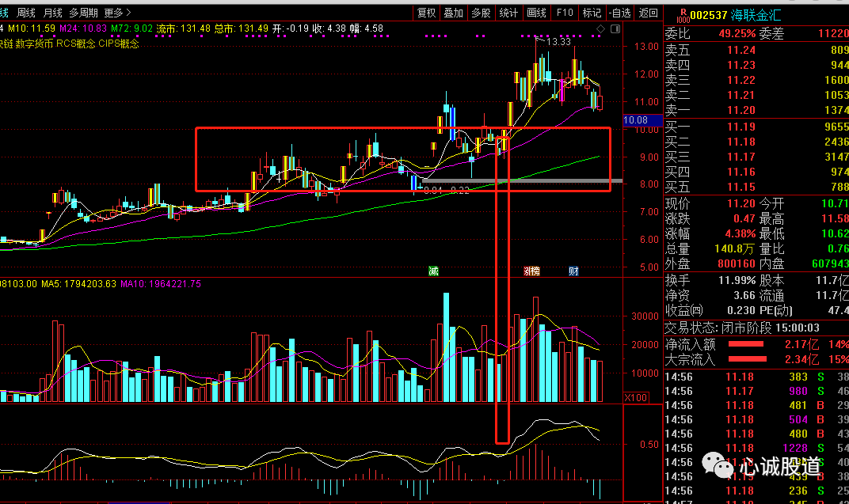Click the CIPS概念 concept tag
Image resolution: width=849 pixels, height=504 pixels.
pos(119,44)
